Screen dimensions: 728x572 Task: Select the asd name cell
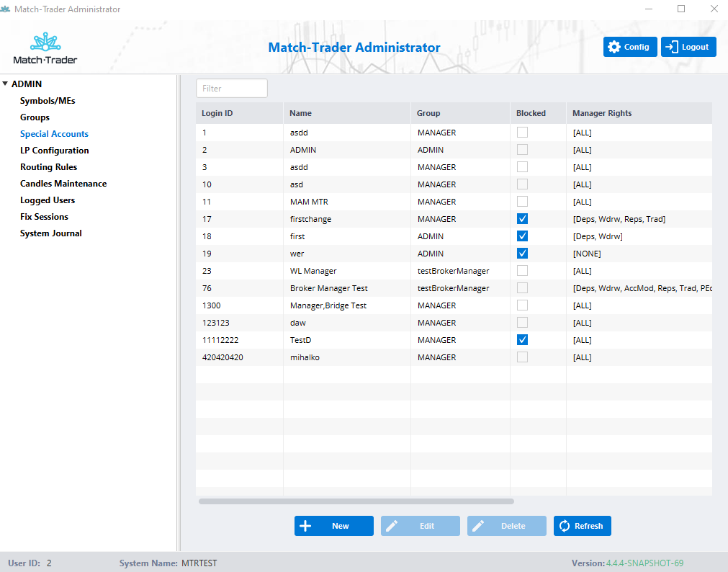click(347, 184)
